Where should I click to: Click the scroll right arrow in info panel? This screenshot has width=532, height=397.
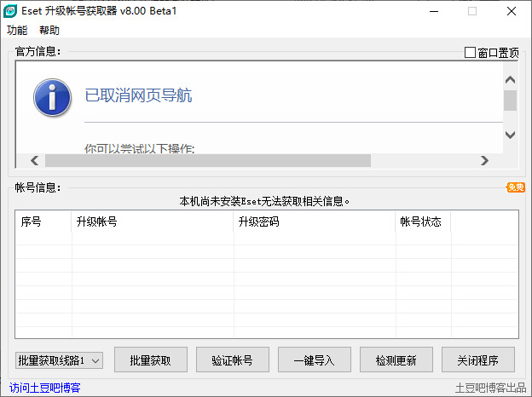(x=484, y=160)
